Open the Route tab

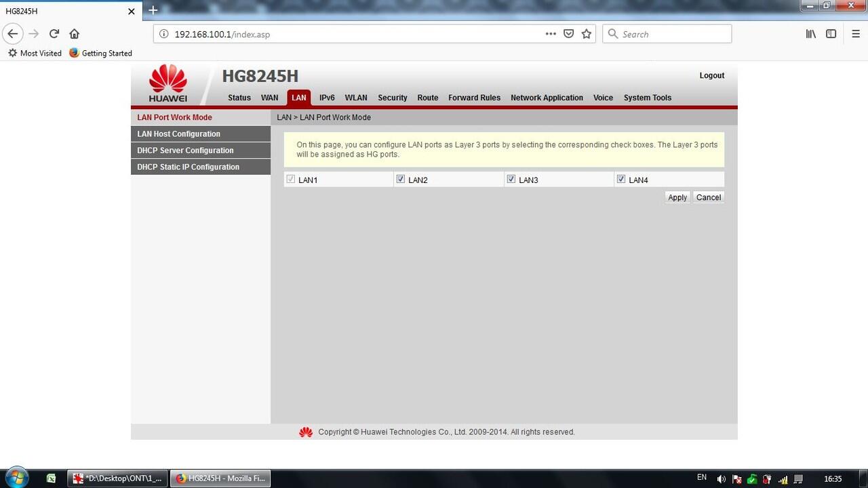428,98
